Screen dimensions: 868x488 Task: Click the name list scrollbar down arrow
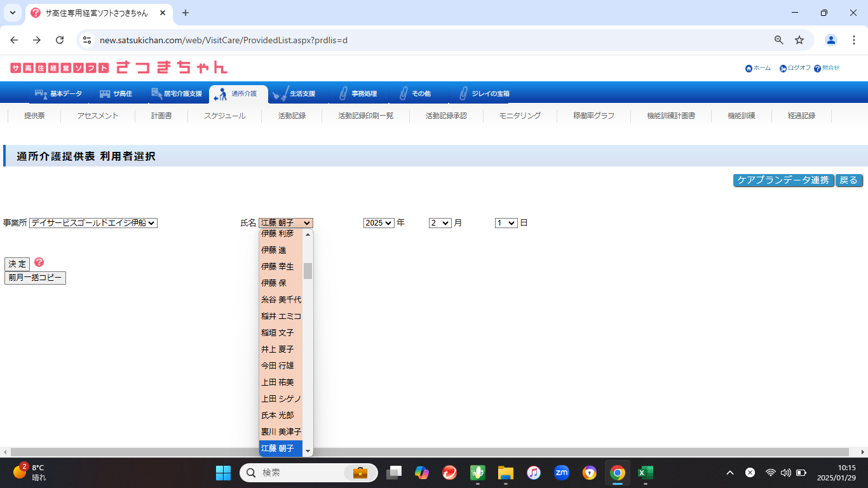308,451
